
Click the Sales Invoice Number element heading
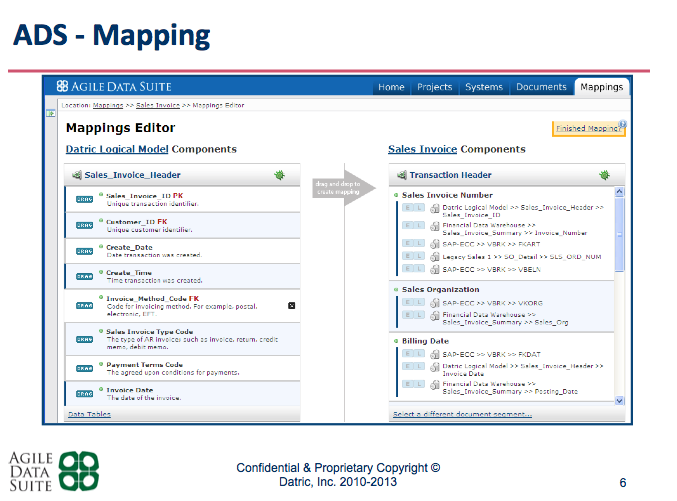pyautogui.click(x=447, y=195)
